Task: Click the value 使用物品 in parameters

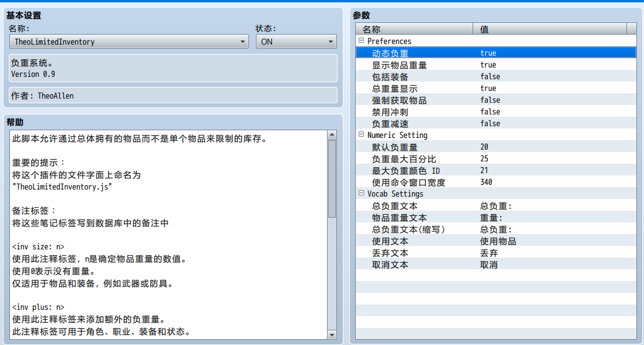Action: point(498,241)
